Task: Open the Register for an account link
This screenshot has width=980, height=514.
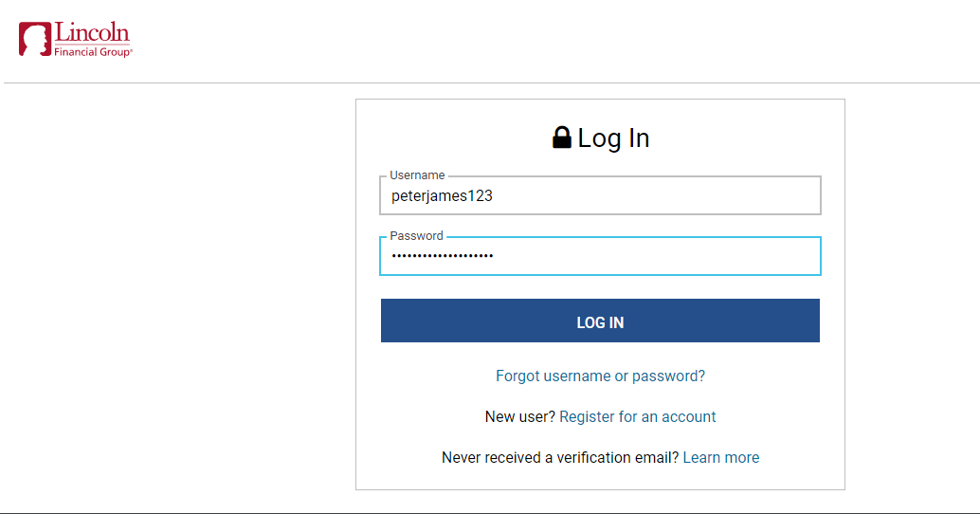Action: [x=637, y=417]
